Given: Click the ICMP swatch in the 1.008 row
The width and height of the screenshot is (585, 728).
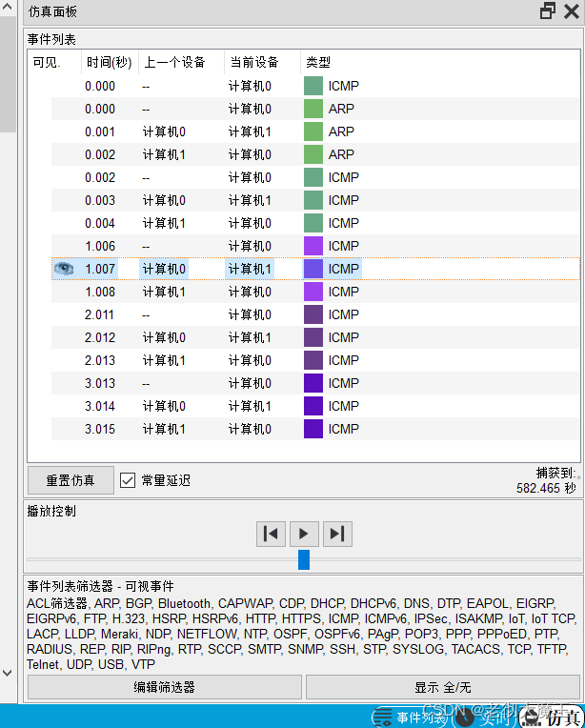Looking at the screenshot, I should [313, 292].
